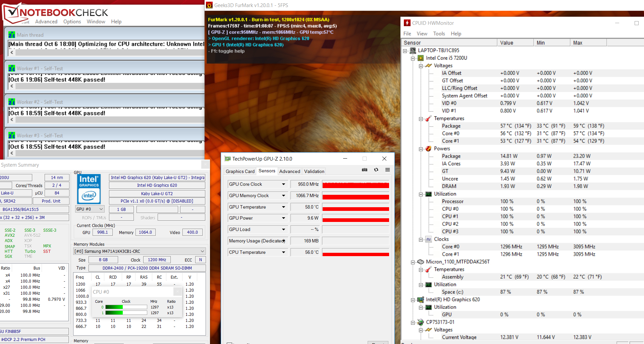
Task: Collapse the Clocks tree node
Action: coord(421,239)
